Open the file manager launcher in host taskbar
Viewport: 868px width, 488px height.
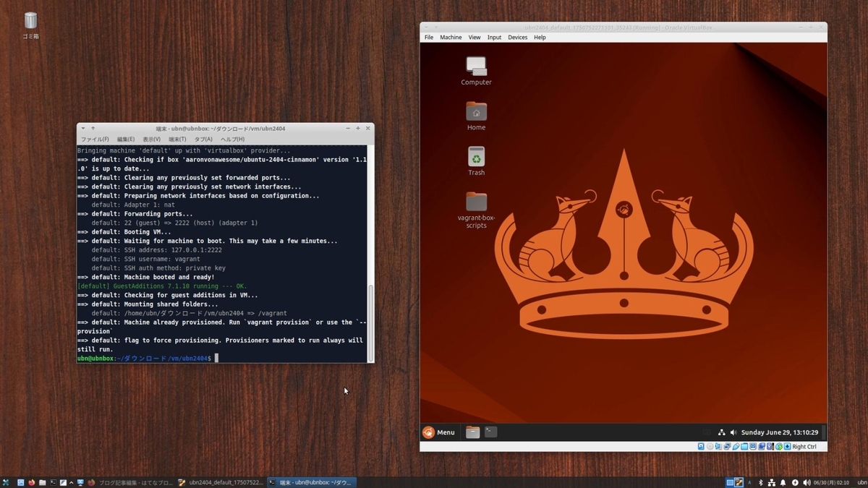[42, 482]
